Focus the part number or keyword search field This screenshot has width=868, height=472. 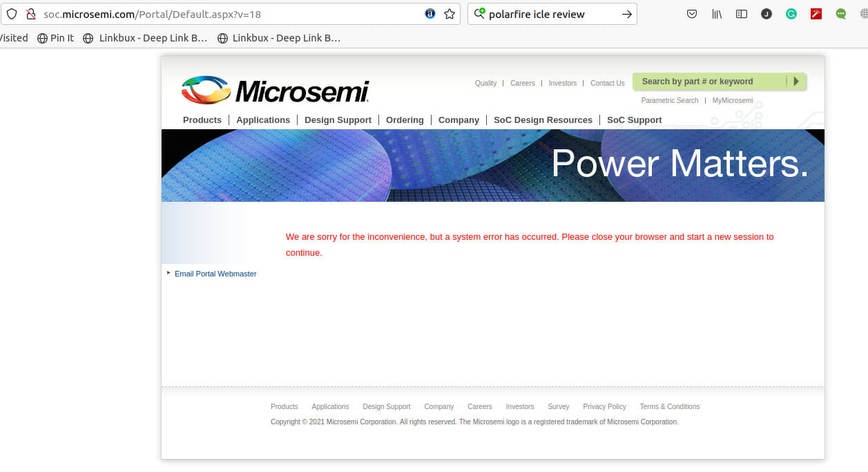tap(710, 82)
